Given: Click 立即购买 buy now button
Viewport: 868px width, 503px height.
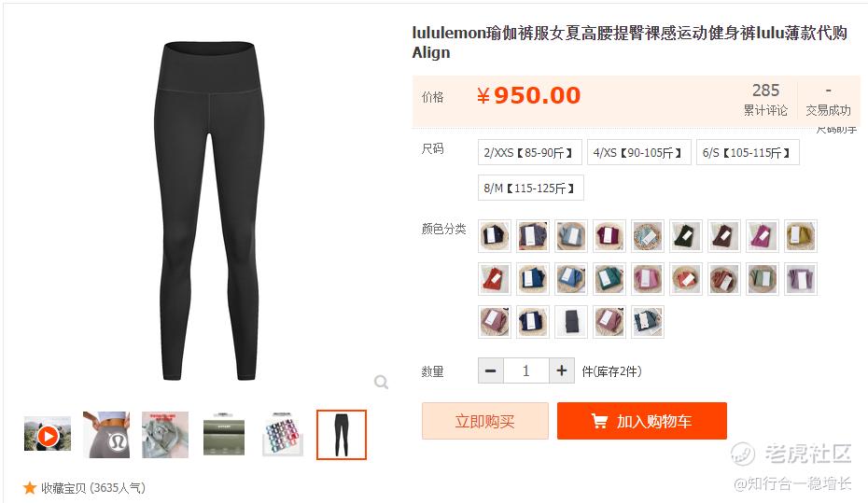Looking at the screenshot, I should (x=485, y=421).
